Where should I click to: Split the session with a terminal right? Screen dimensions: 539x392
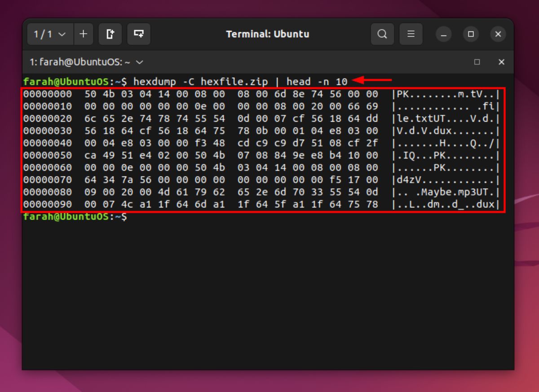pyautogui.click(x=110, y=34)
